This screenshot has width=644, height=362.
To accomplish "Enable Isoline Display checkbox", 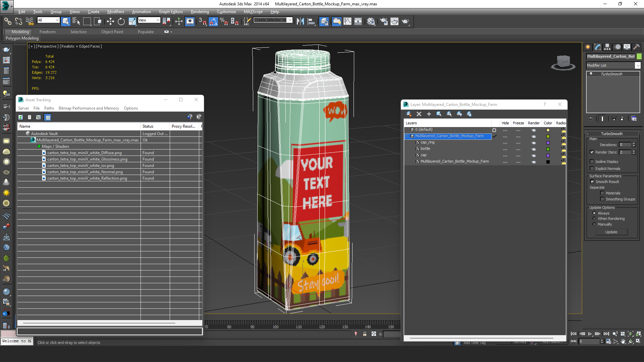I will [x=592, y=162].
